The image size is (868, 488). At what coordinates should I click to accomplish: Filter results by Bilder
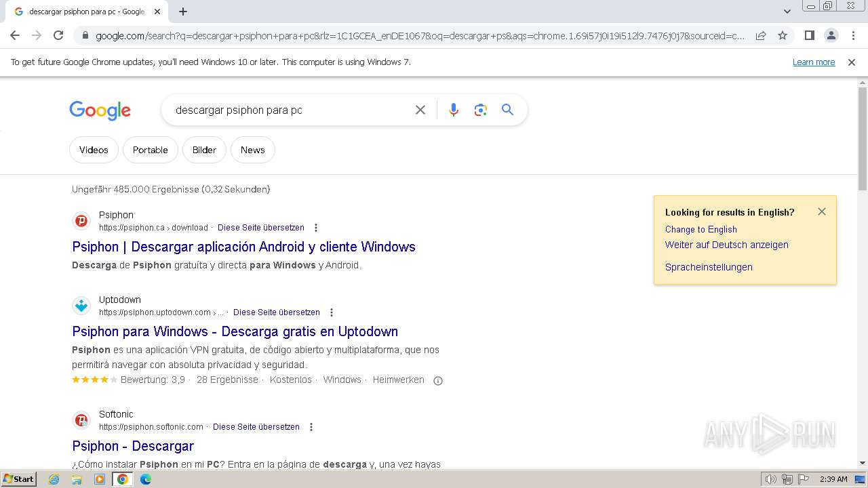[204, 150]
